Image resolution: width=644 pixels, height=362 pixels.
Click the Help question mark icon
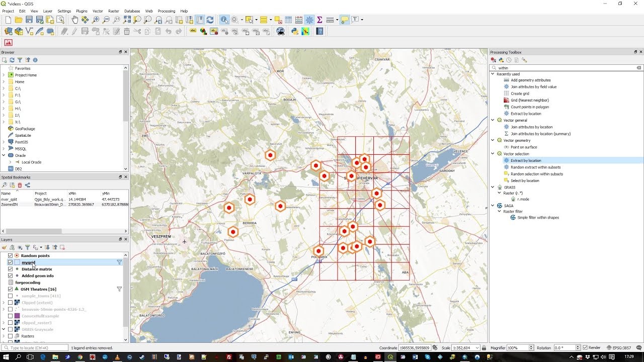[x=319, y=31]
